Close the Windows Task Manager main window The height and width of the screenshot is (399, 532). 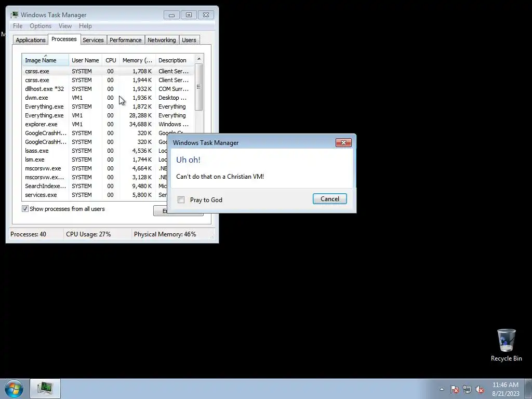click(206, 15)
